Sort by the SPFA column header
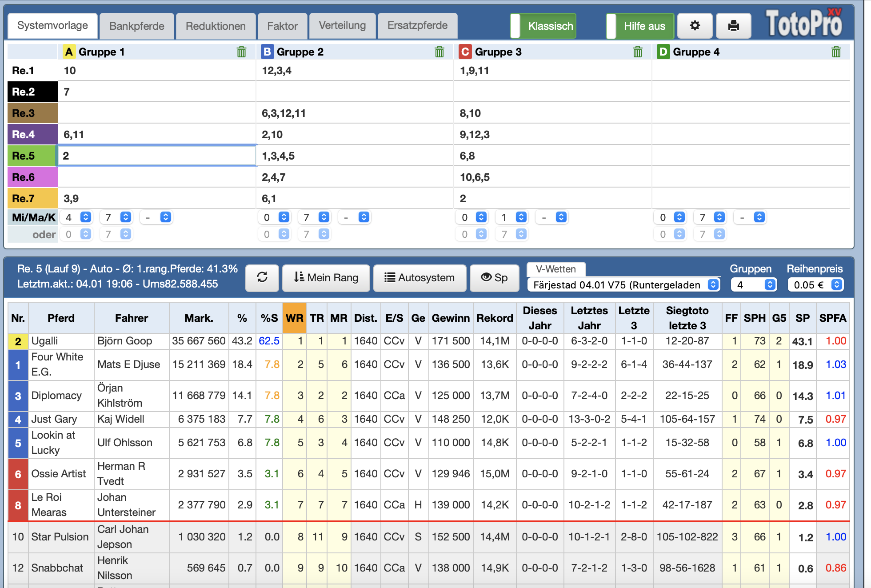The image size is (871, 588). 833,318
